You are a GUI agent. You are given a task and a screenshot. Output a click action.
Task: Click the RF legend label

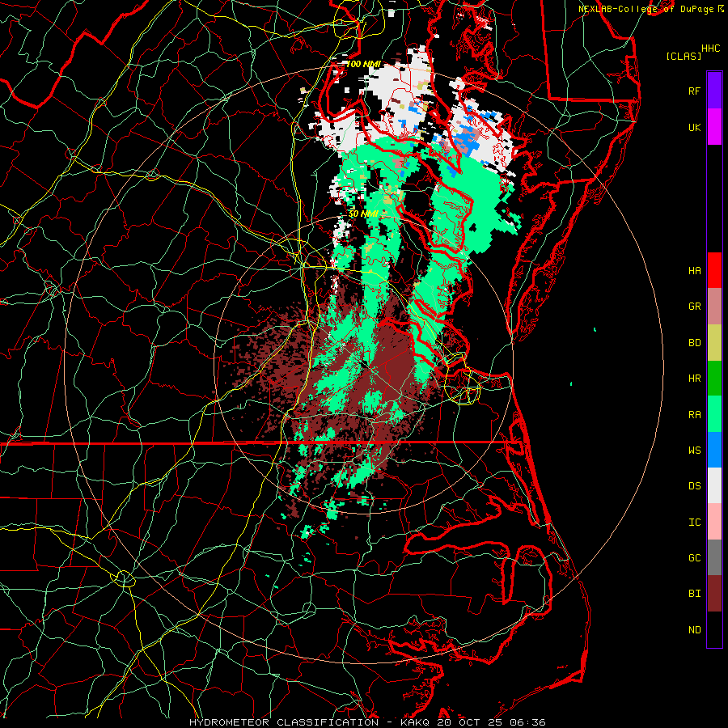(694, 91)
